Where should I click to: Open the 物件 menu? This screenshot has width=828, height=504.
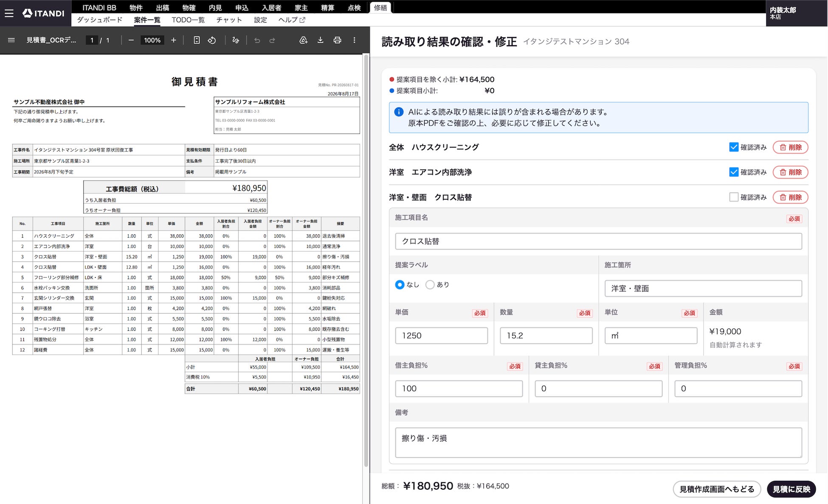[136, 8]
